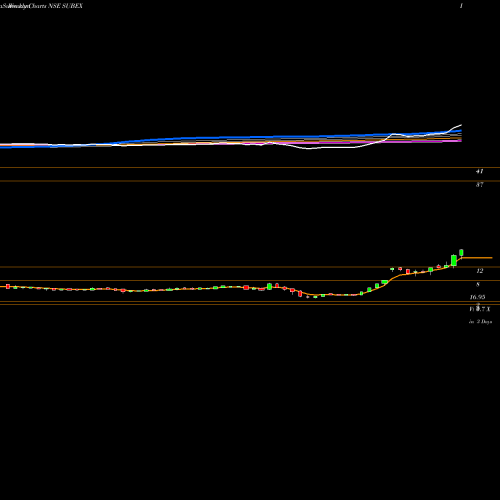Click the price level label '37'
This screenshot has width=500, height=500.
[x=479, y=184]
